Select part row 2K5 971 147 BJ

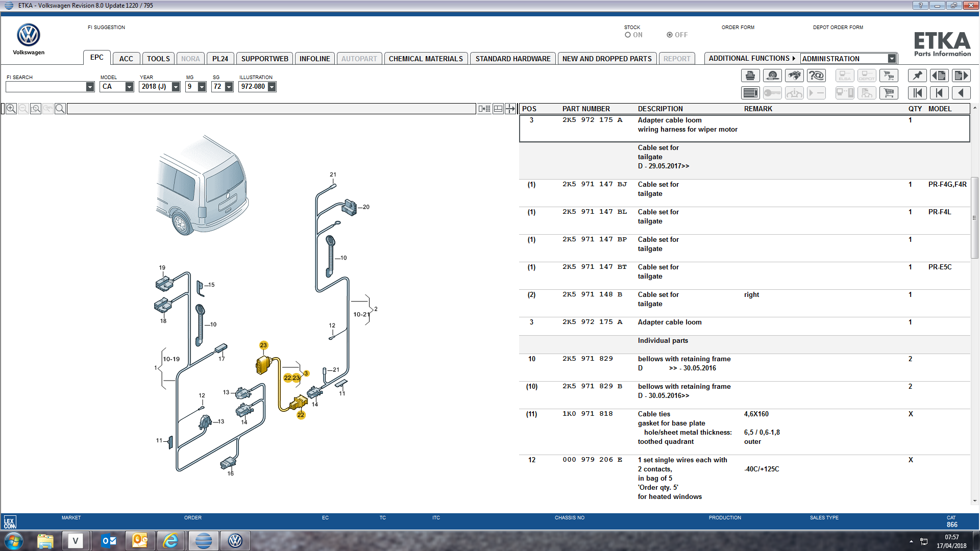[744, 193]
